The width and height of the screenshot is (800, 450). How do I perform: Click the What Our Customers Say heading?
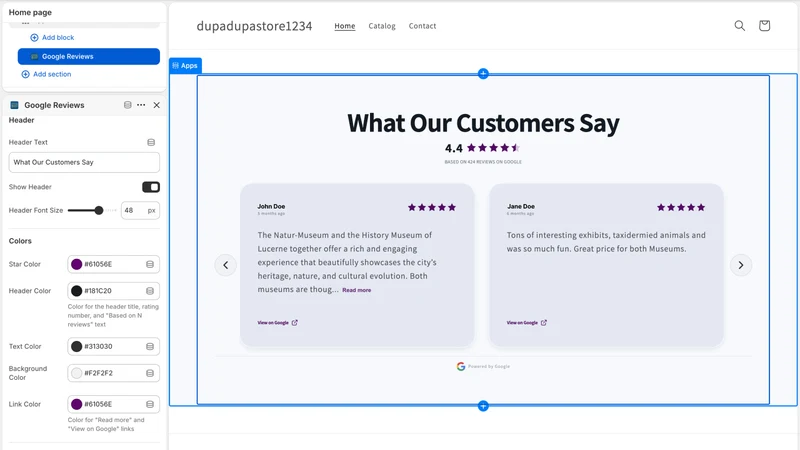483,123
